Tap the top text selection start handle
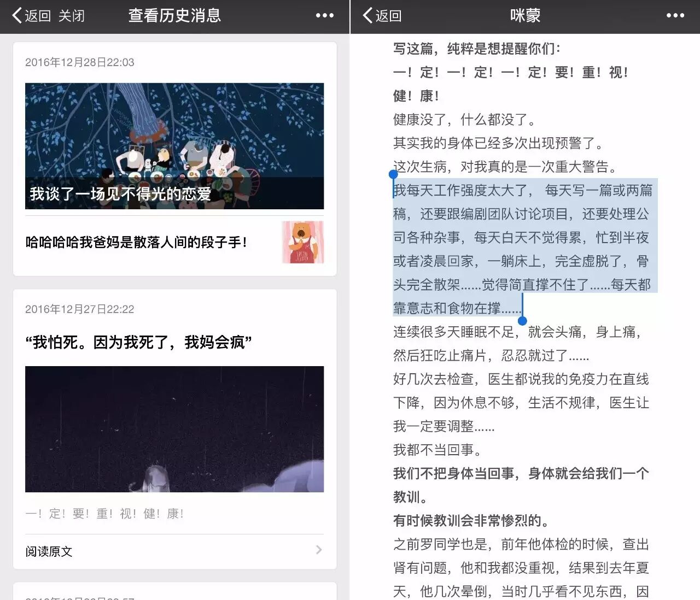Screen dimensions: 700x600 pos(393,175)
